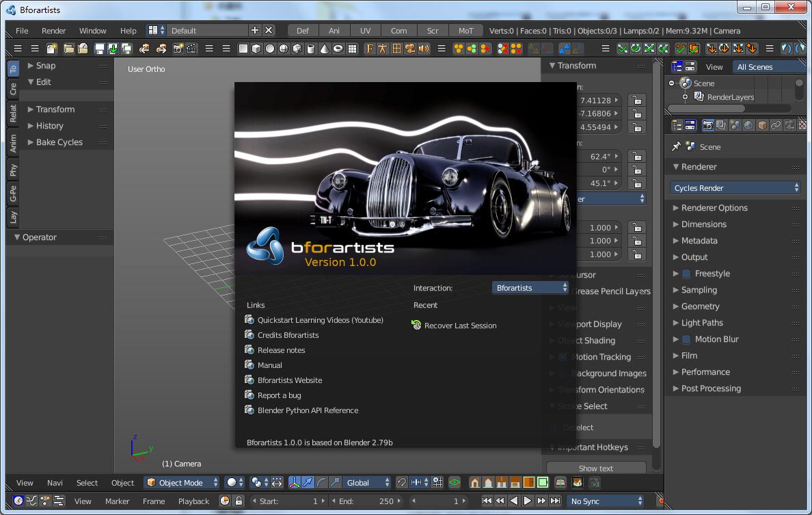Toggle lock for the 62.4° rotation
This screenshot has height=515, width=812.
pos(636,156)
